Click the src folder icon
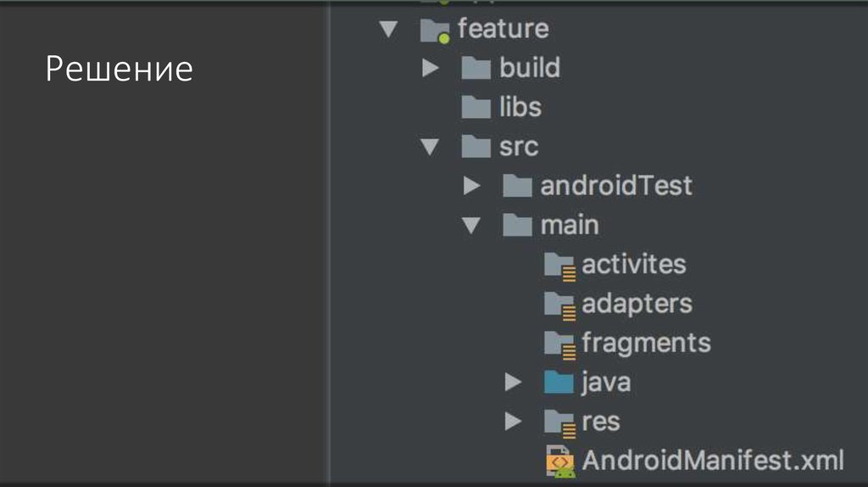 476,147
